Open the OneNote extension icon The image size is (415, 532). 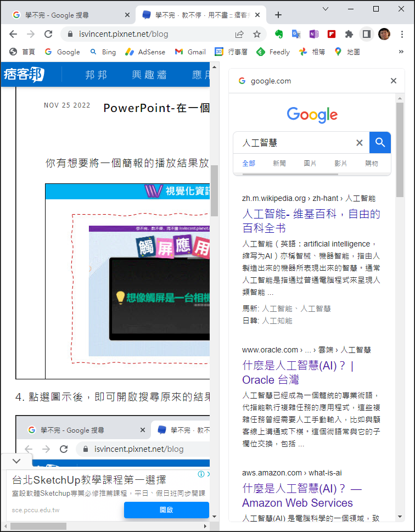click(314, 34)
